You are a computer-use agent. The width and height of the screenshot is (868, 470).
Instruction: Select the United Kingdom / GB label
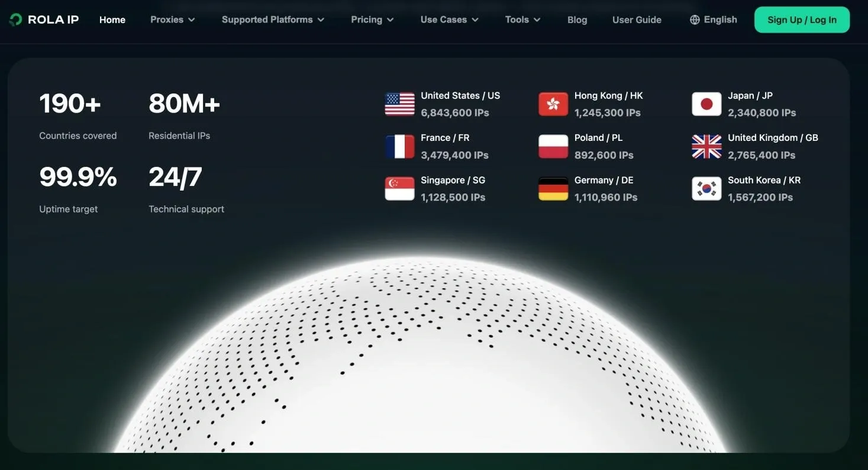coord(773,137)
